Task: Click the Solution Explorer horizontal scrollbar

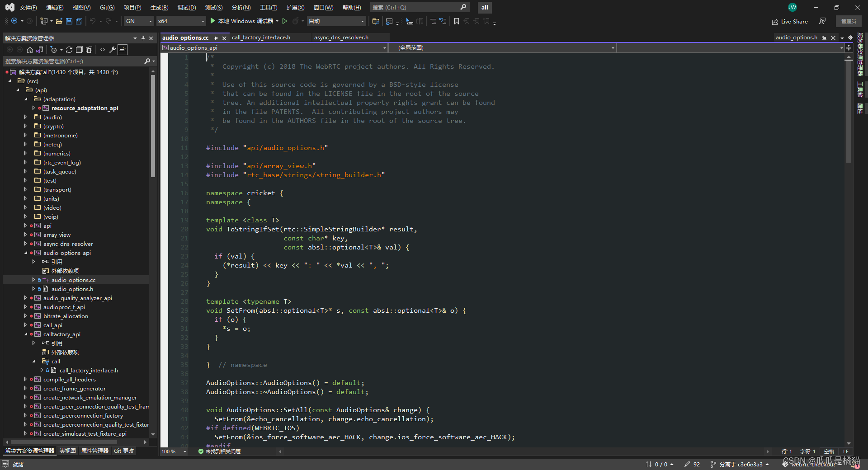Action: click(x=76, y=442)
